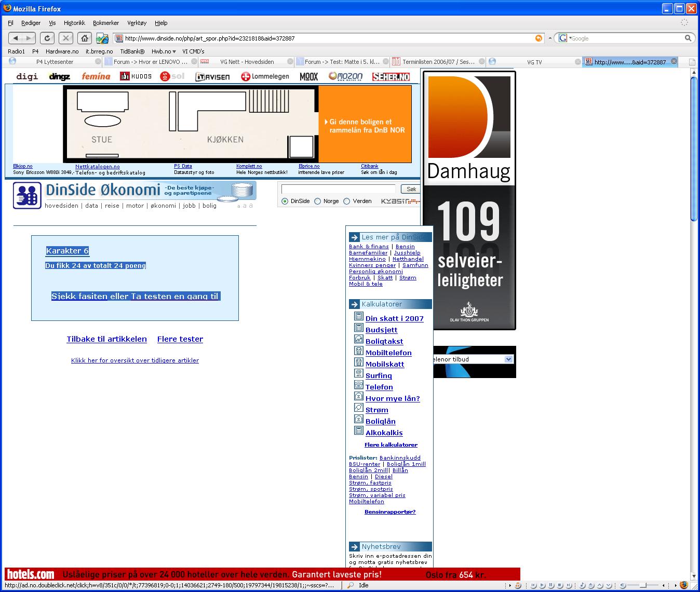700x592 pixels.
Task: Mute using status bar speaker icon
Action: click(x=623, y=585)
